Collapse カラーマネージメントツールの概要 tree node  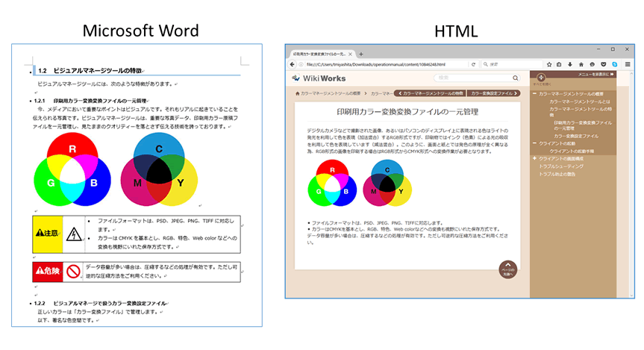coord(535,94)
